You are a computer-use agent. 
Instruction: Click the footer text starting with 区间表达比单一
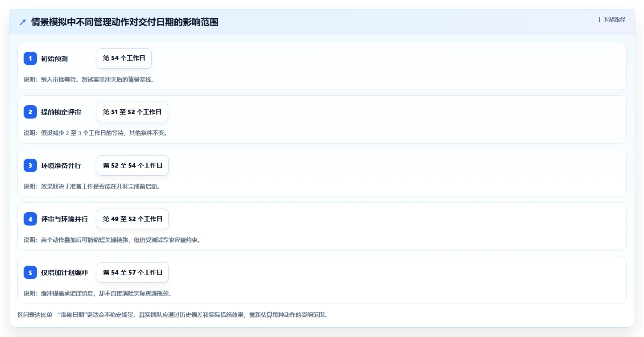173,315
